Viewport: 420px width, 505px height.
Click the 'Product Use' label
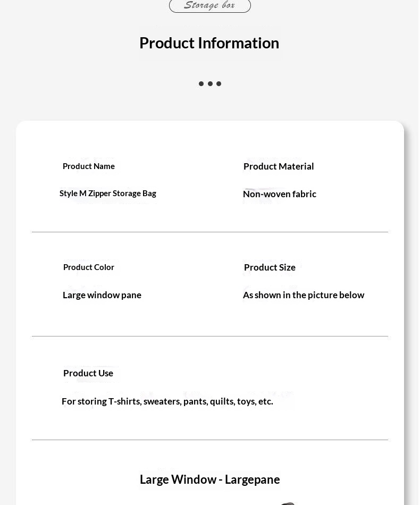(x=88, y=373)
